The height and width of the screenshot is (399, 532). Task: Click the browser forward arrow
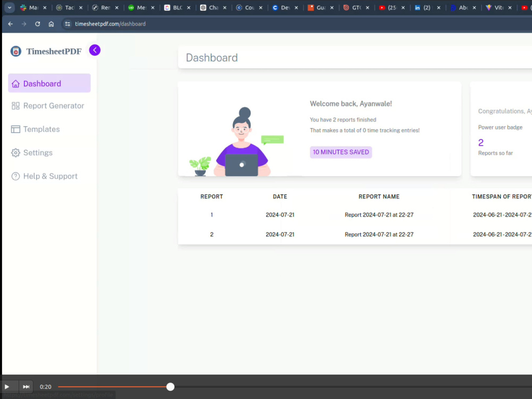point(24,24)
